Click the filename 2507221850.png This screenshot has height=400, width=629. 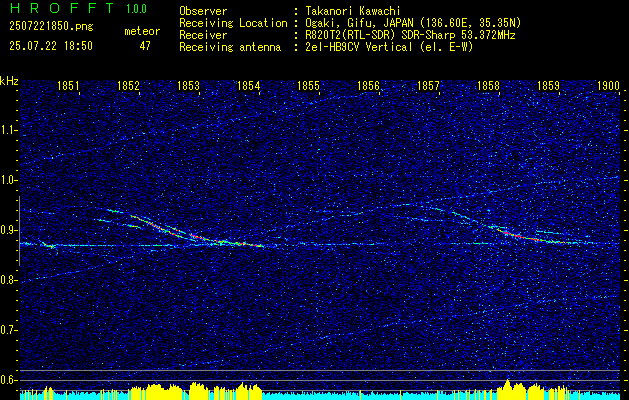coord(51,26)
